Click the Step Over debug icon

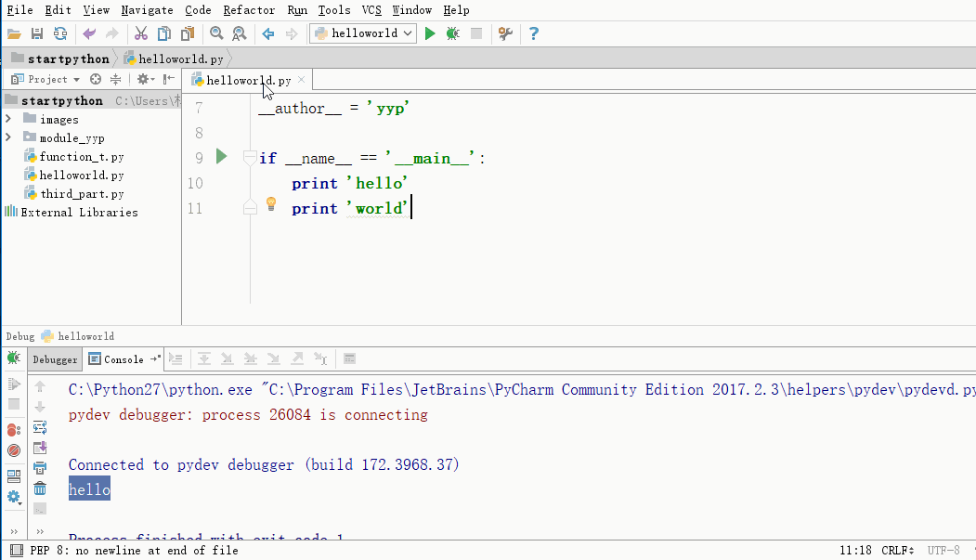[204, 358]
